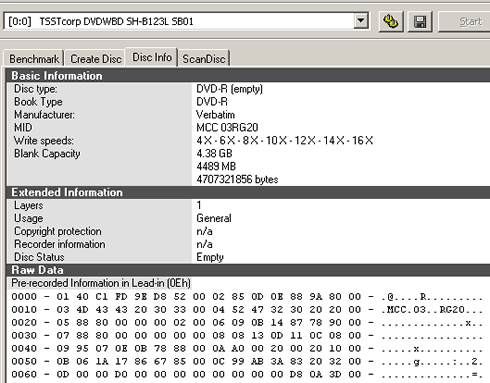This screenshot has height=383, width=490.
Task: Click the Recorder information label
Action: coord(60,244)
